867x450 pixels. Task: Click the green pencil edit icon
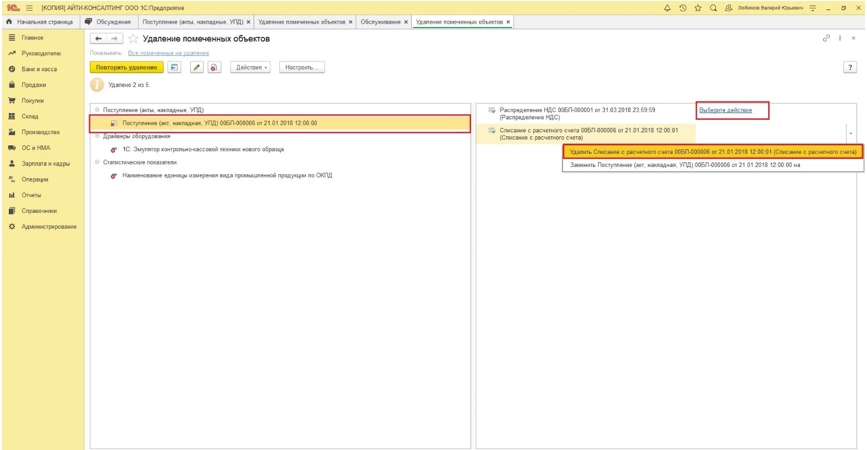tap(196, 67)
